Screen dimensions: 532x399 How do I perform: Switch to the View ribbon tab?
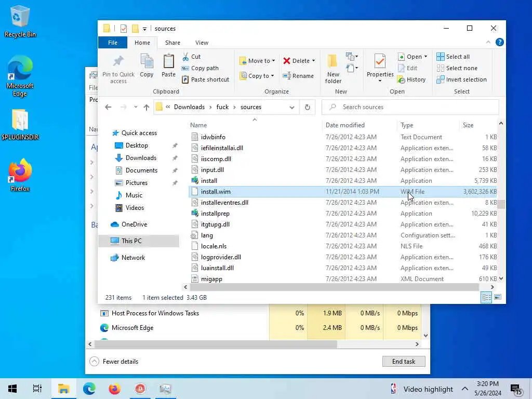(x=202, y=43)
